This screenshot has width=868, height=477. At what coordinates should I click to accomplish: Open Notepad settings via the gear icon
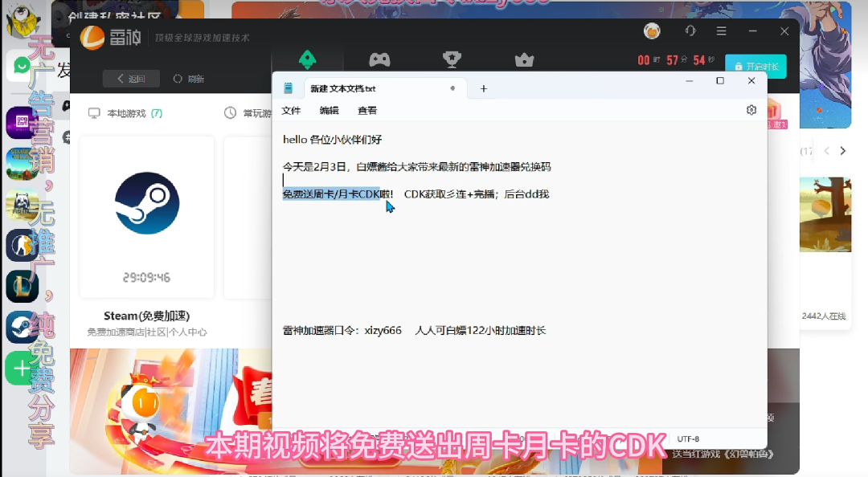click(751, 110)
